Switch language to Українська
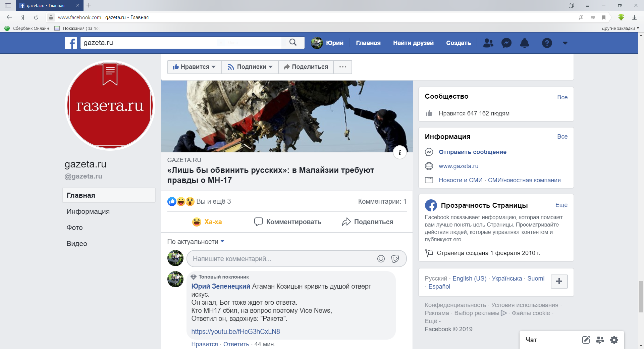The height and width of the screenshot is (349, 644). (x=506, y=279)
